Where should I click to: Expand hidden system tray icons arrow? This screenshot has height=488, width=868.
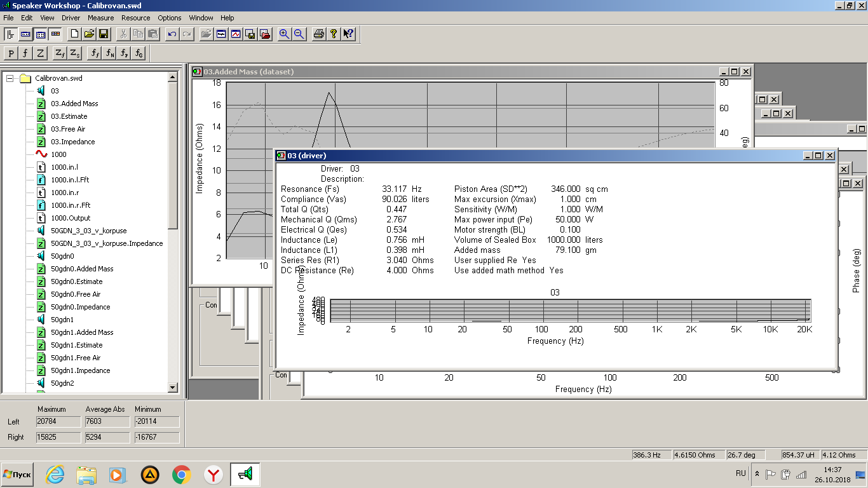pyautogui.click(x=756, y=474)
